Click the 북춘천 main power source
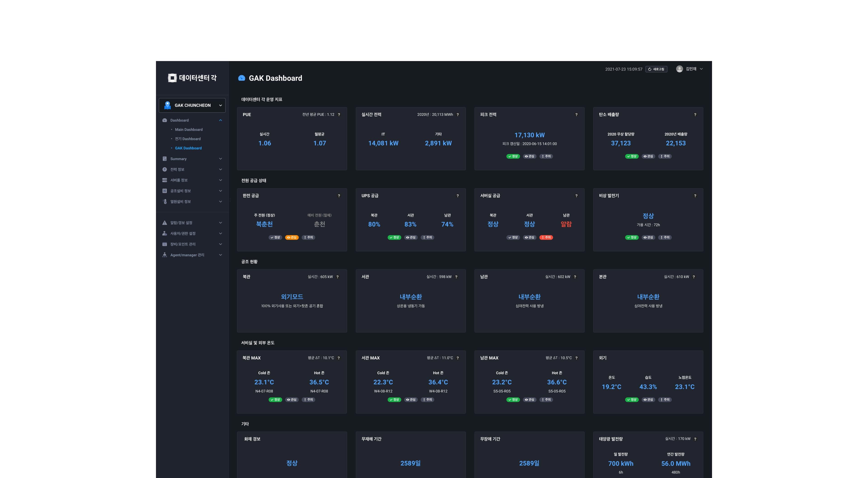Viewport: 868px width, 478px height. click(x=264, y=224)
